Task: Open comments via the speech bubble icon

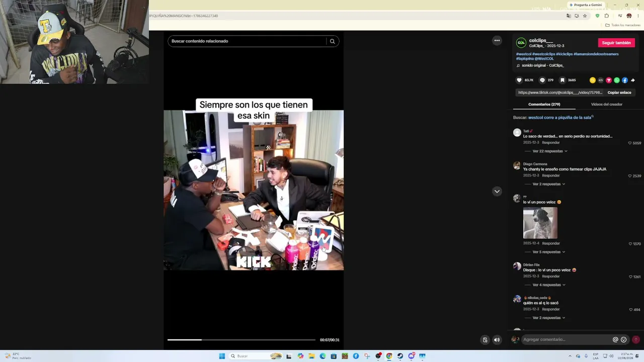Action: (542, 80)
